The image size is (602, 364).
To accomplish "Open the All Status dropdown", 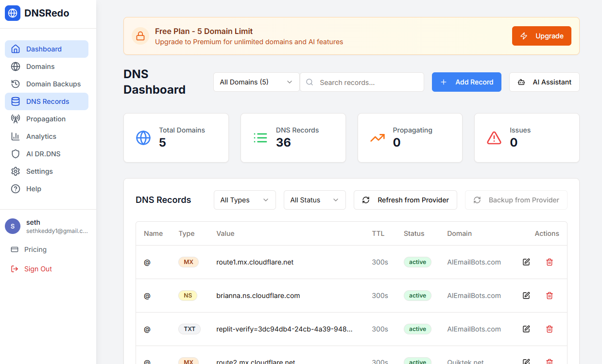I will [314, 200].
